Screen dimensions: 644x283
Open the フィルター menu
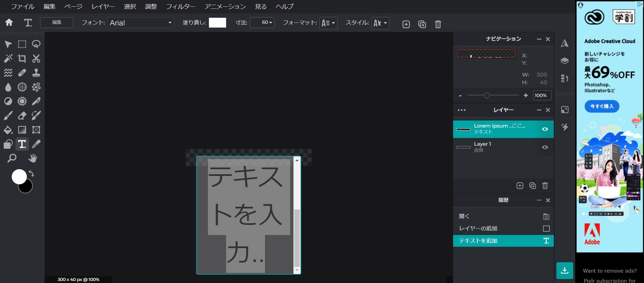pos(180,6)
